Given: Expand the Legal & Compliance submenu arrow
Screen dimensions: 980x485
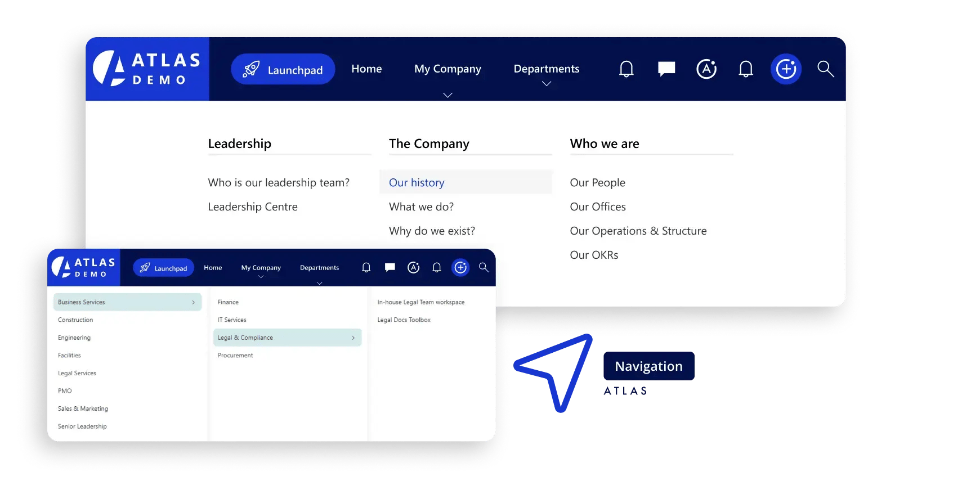Looking at the screenshot, I should [x=353, y=338].
